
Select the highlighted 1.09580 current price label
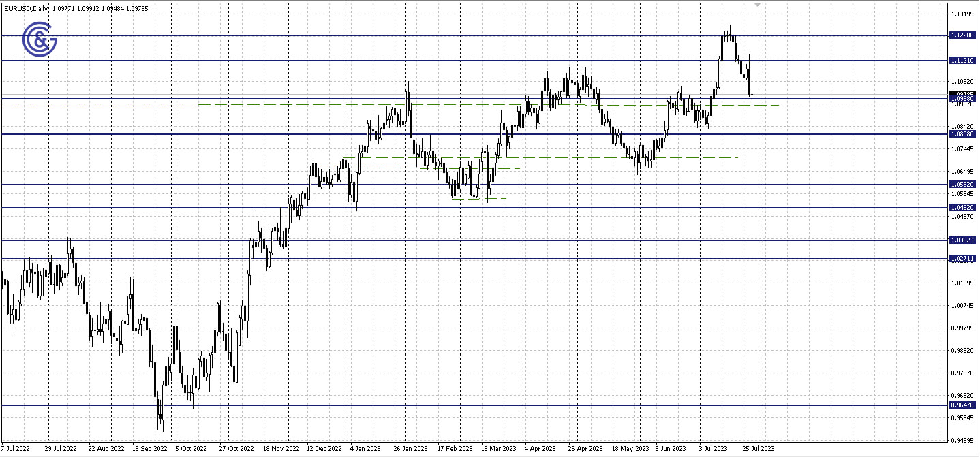tap(961, 97)
